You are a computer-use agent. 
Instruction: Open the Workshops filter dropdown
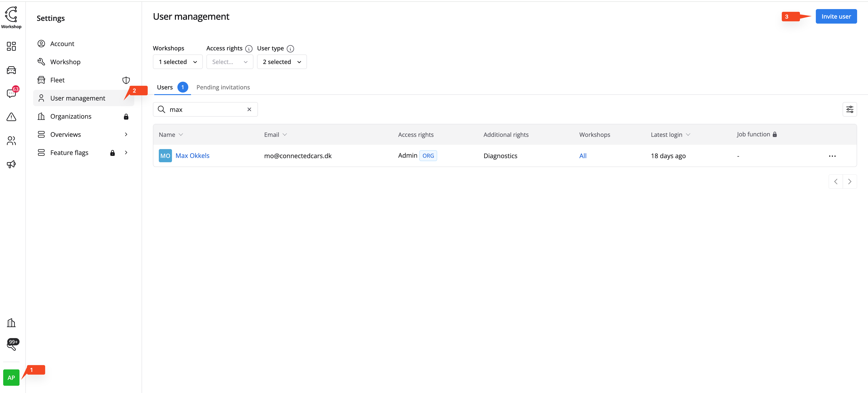(178, 62)
